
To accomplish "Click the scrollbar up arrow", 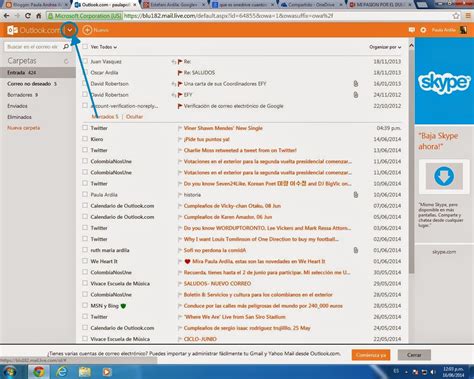I will coord(411,45).
